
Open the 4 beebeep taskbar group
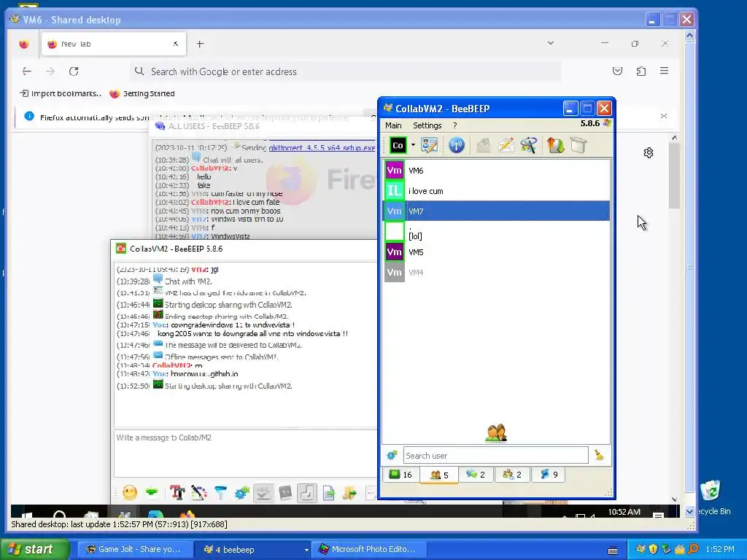(253, 549)
